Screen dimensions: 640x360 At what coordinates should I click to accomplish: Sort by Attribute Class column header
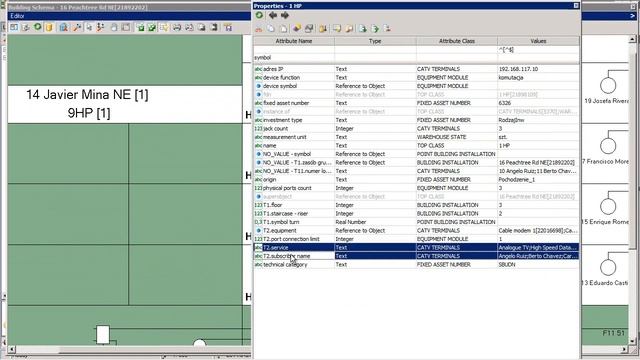(x=457, y=41)
